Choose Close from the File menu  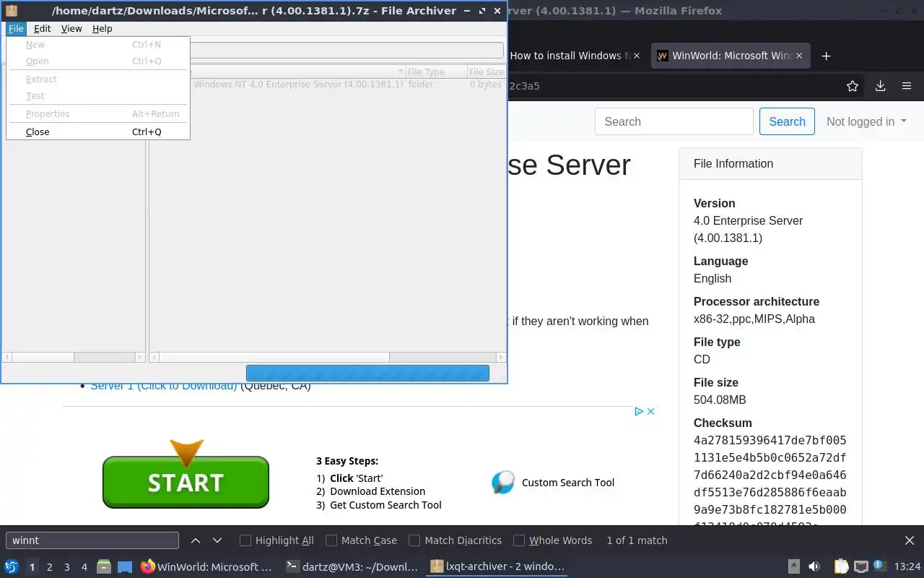pyautogui.click(x=98, y=131)
